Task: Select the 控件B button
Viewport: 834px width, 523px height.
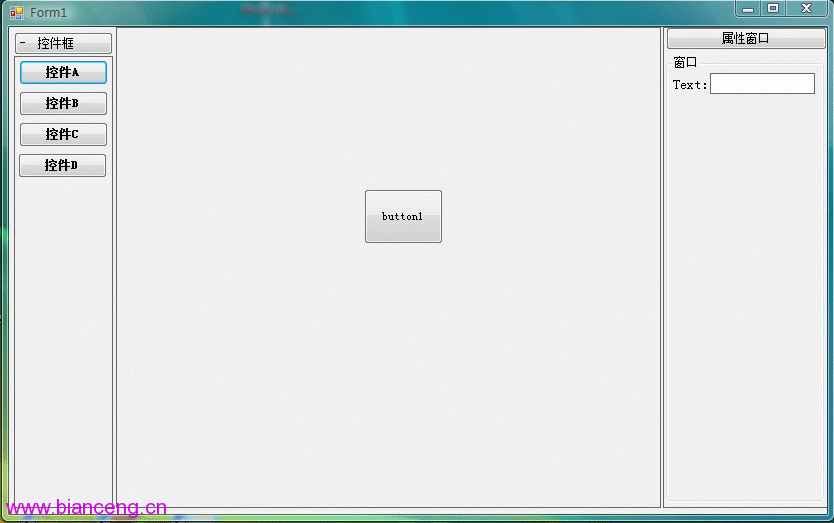Action: click(x=63, y=103)
